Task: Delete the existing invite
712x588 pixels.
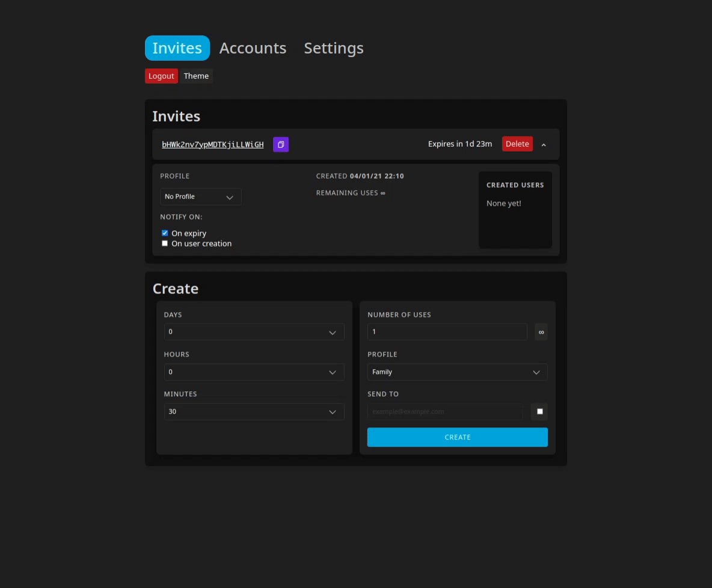Action: [517, 144]
